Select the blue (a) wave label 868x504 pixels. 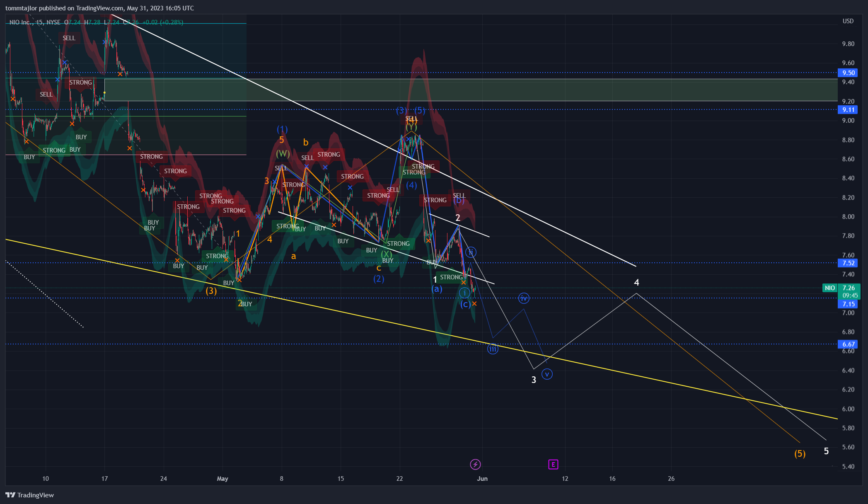[x=437, y=289]
